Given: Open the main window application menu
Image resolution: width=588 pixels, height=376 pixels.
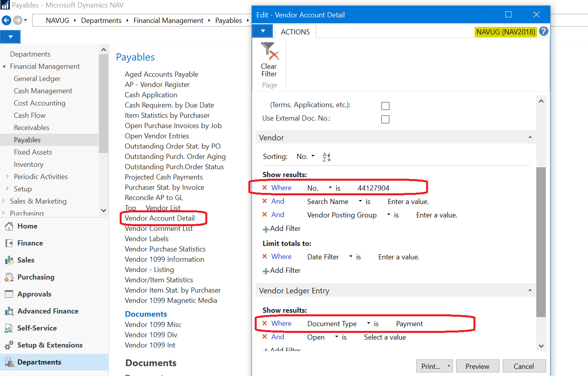Looking at the screenshot, I should pos(10,37).
